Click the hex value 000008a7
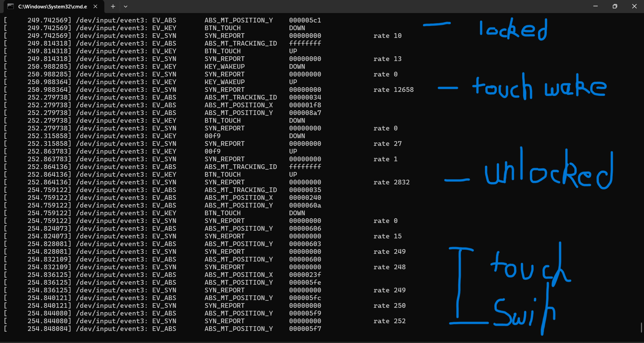The image size is (644, 343). [x=305, y=113]
